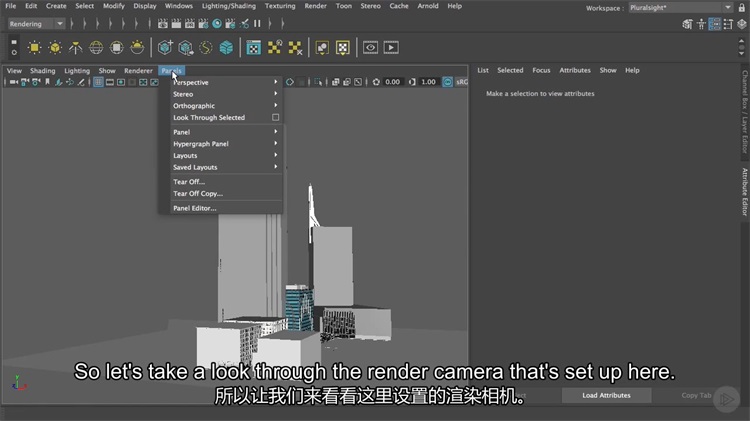Screen dimensions: 750x421
Task: Create a physical sky light
Action: click(137, 47)
